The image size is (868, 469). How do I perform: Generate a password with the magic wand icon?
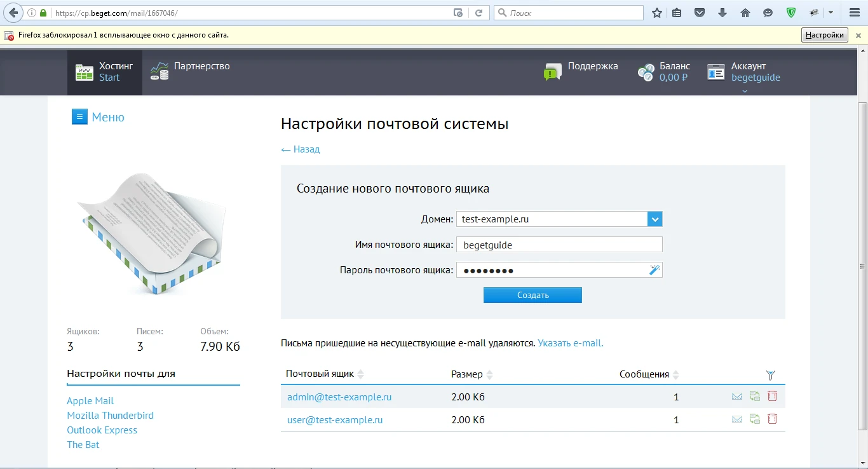[654, 269]
